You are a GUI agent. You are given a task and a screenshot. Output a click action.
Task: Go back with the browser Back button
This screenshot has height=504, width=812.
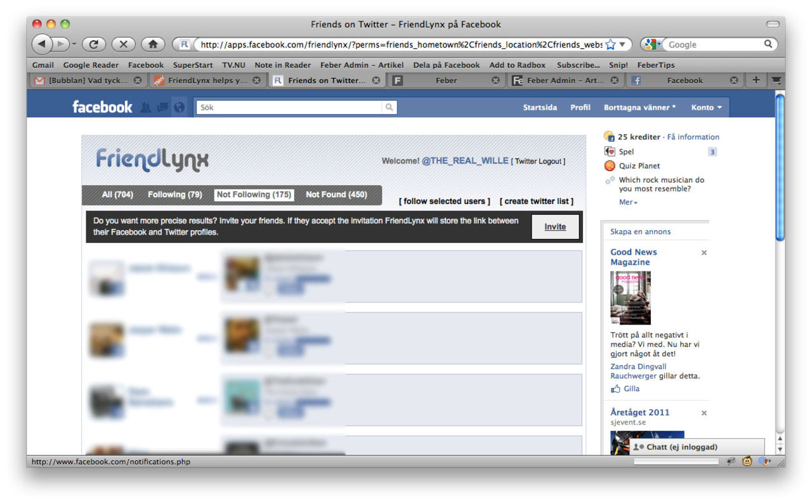point(41,44)
